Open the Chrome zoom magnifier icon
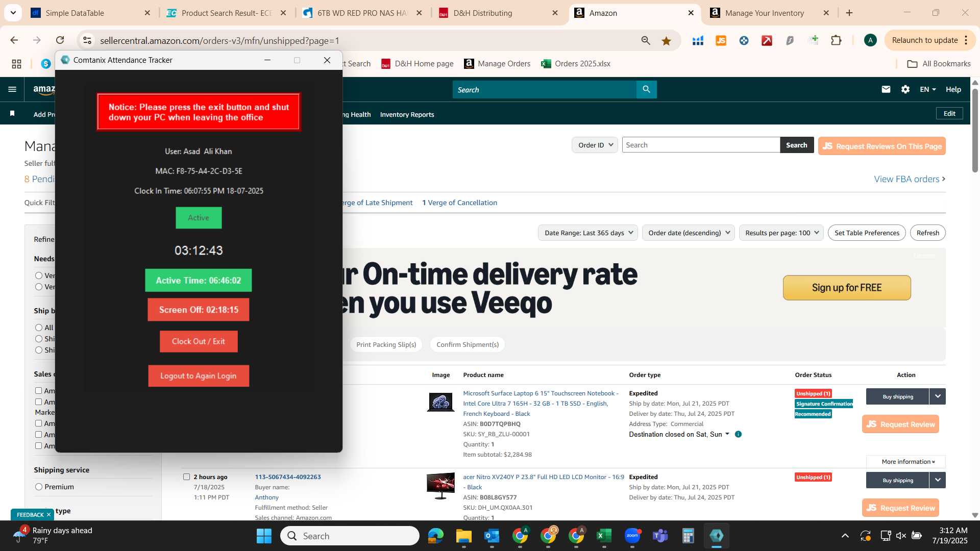Image resolution: width=980 pixels, height=551 pixels. coord(646,41)
